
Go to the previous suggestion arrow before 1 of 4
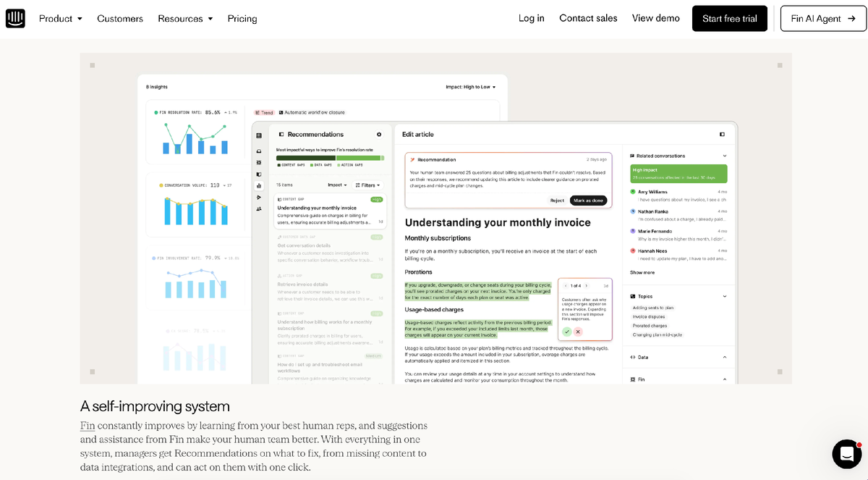(566, 286)
